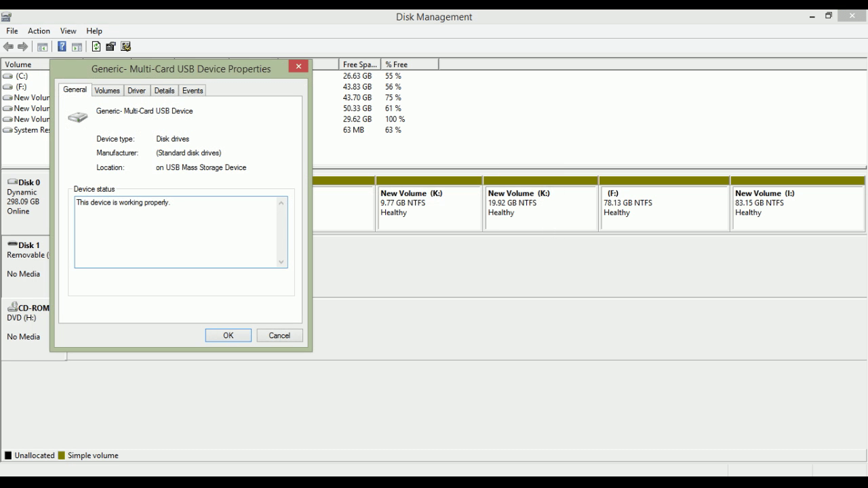The height and width of the screenshot is (488, 868).
Task: Click Show/Hide Console Tree icon
Action: (x=42, y=47)
